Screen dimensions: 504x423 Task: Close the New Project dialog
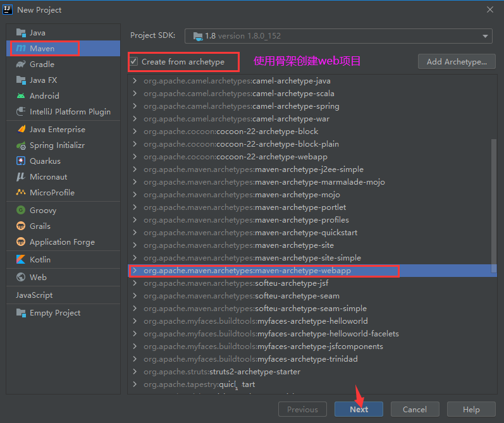point(490,9)
